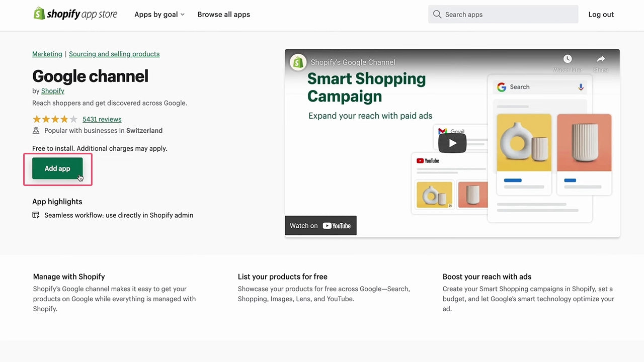Click the Add app button
The height and width of the screenshot is (362, 644).
tap(57, 168)
